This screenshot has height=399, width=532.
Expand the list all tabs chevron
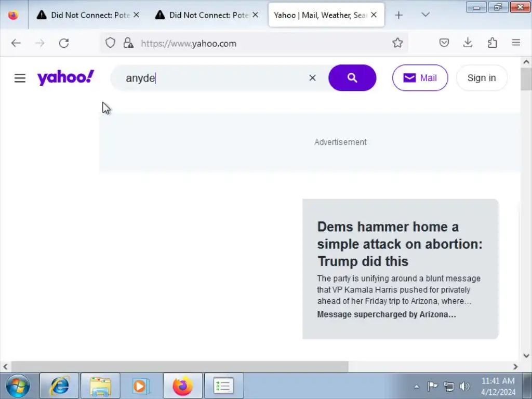click(425, 15)
